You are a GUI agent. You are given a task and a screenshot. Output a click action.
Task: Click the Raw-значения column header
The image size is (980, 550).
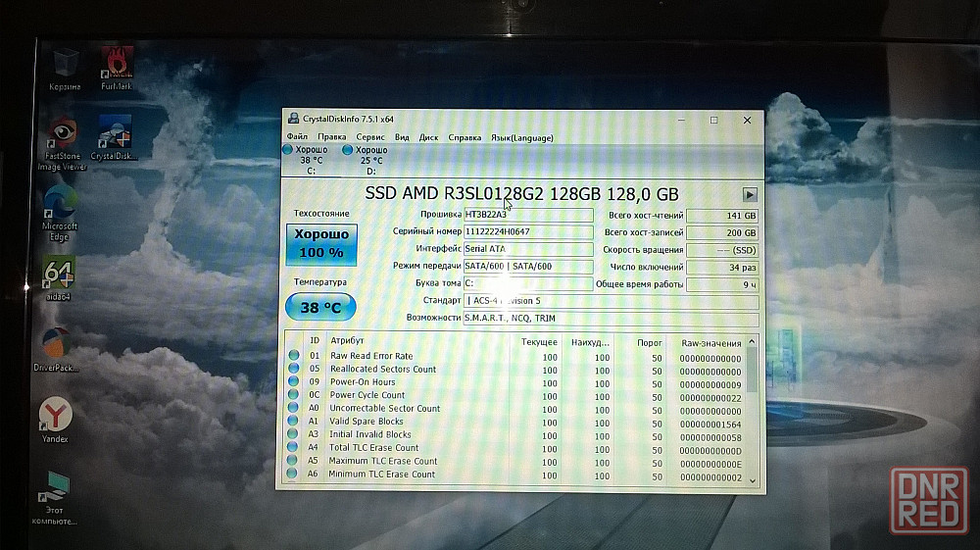[710, 343]
